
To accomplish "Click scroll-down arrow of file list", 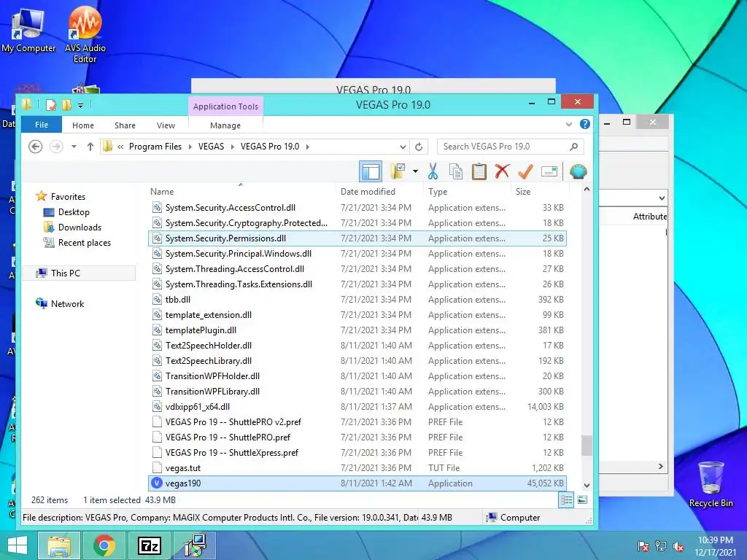I will point(587,485).
